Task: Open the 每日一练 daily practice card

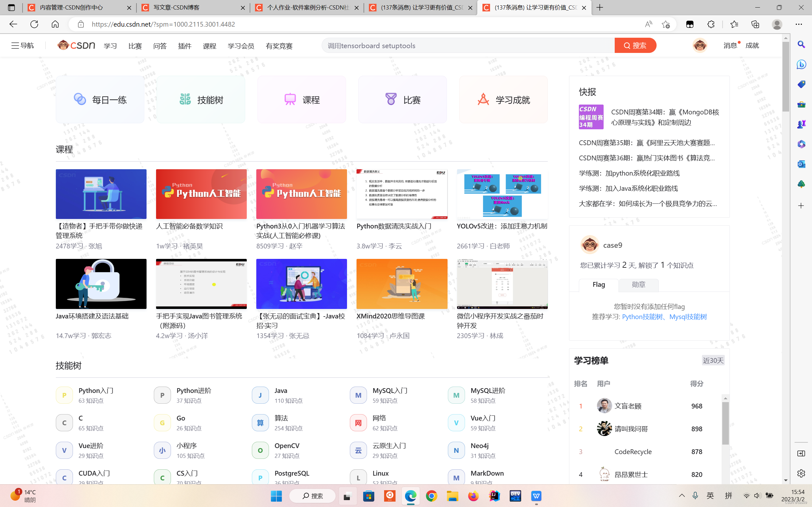Action: [x=100, y=99]
